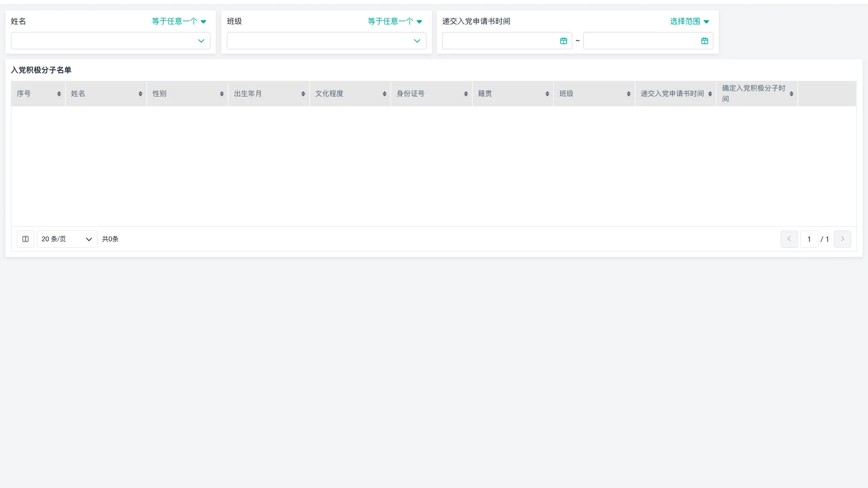This screenshot has width=868, height=488.
Task: Open the 选择范围 date condition dropdown
Action: (x=690, y=21)
